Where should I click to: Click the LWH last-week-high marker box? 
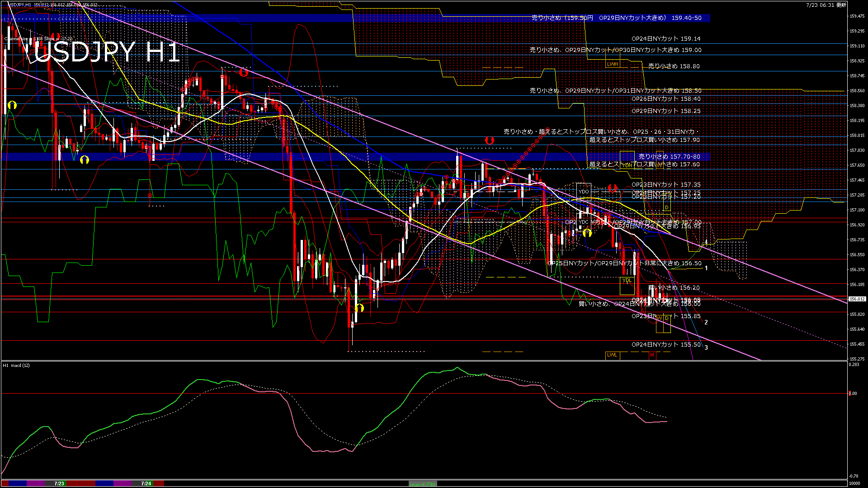613,64
